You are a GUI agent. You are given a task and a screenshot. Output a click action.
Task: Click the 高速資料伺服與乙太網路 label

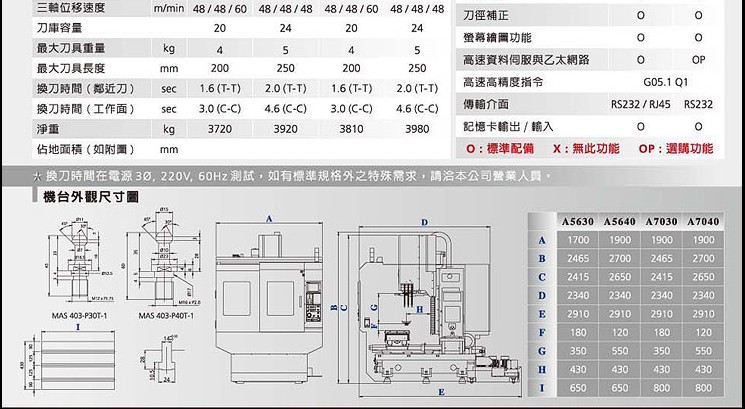coord(526,60)
